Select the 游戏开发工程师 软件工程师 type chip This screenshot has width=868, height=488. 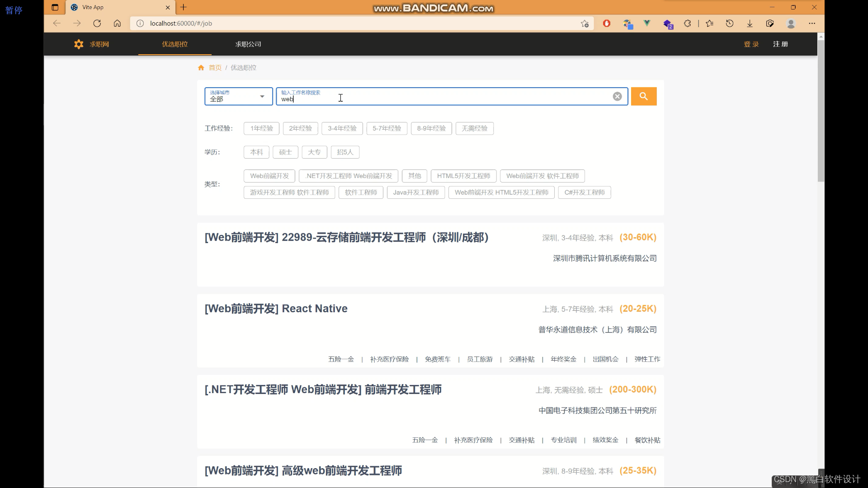pos(289,192)
